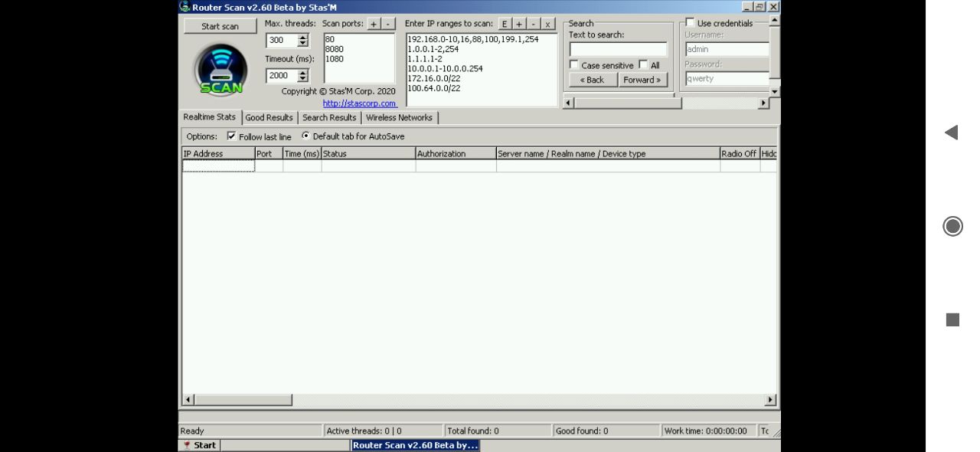Select the 172.16.0.0/22 IP range

pyautogui.click(x=433, y=79)
